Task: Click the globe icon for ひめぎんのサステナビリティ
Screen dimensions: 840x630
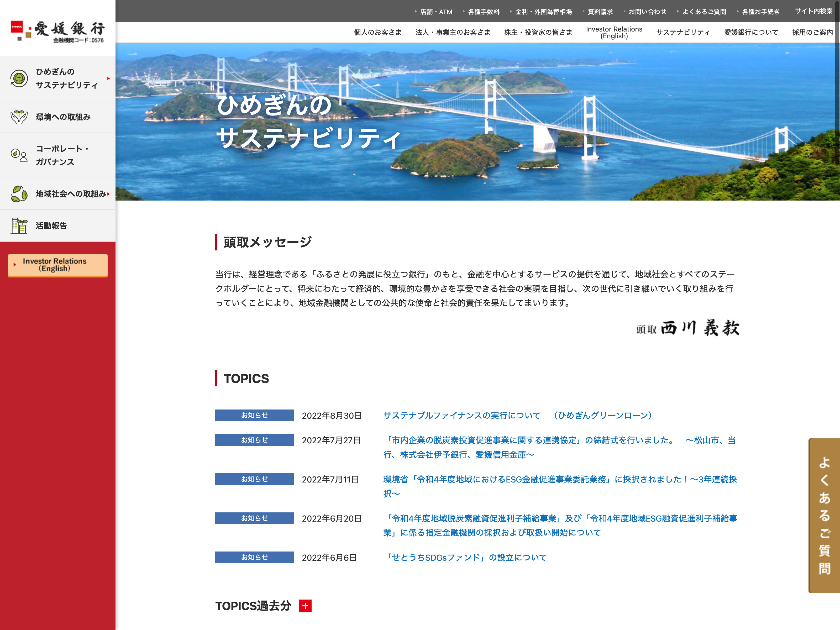Action: point(19,78)
